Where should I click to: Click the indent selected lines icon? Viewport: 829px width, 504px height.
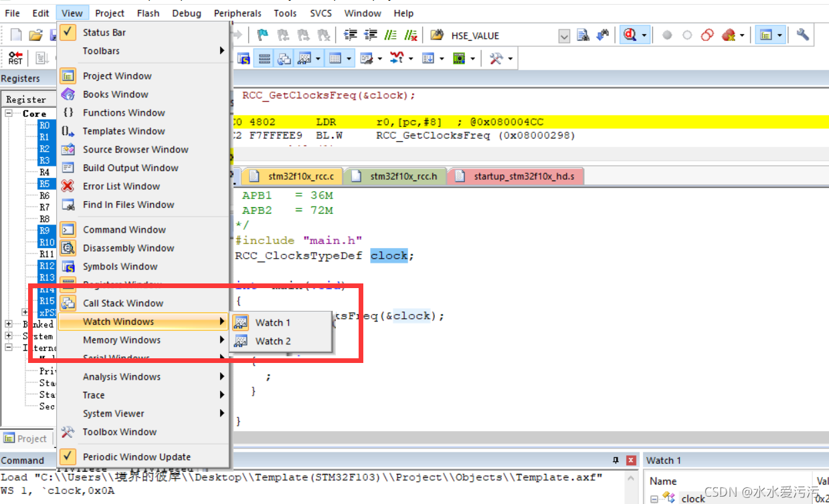point(350,35)
